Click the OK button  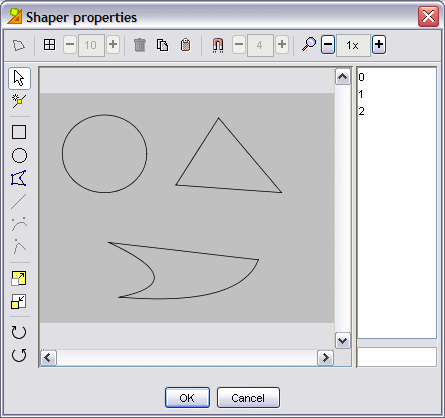[187, 398]
